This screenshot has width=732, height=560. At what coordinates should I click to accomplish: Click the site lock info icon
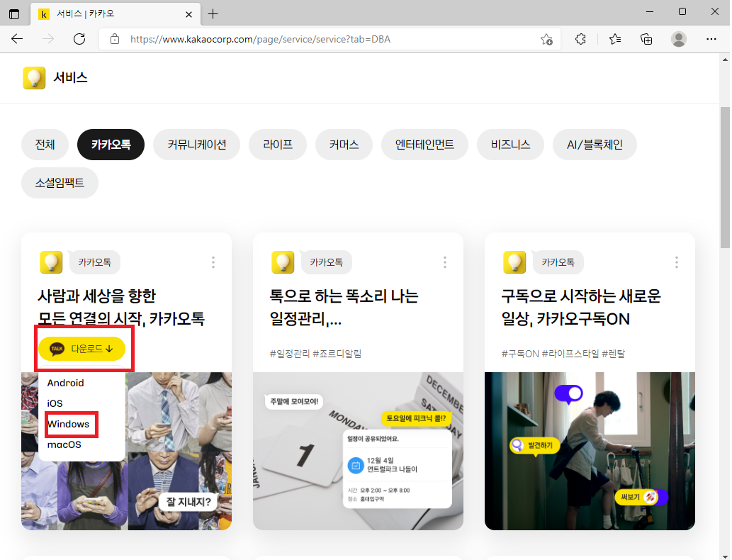tap(115, 39)
